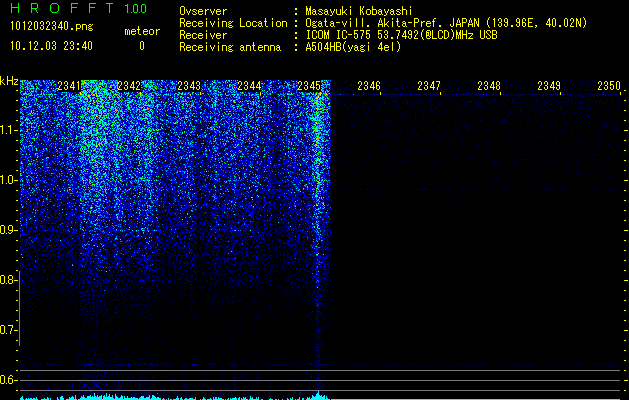The width and height of the screenshot is (629, 400).
Task: Click time marker 2343
Action: click(x=189, y=86)
